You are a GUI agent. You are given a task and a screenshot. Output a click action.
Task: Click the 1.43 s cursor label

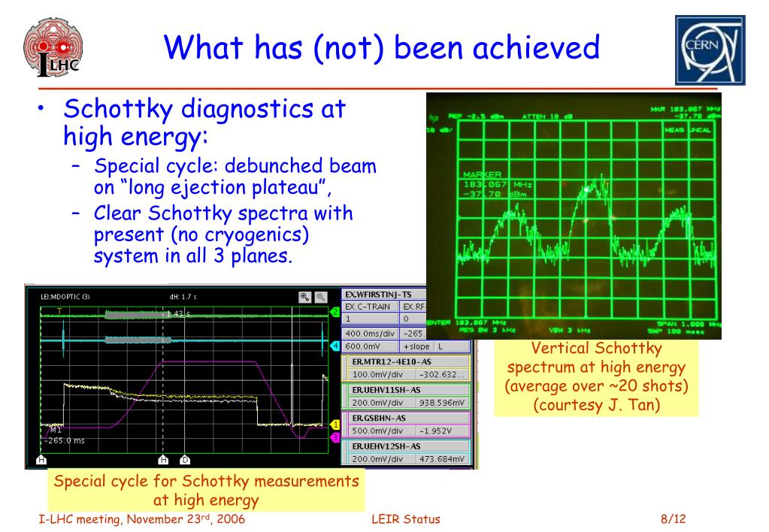pyautogui.click(x=178, y=313)
